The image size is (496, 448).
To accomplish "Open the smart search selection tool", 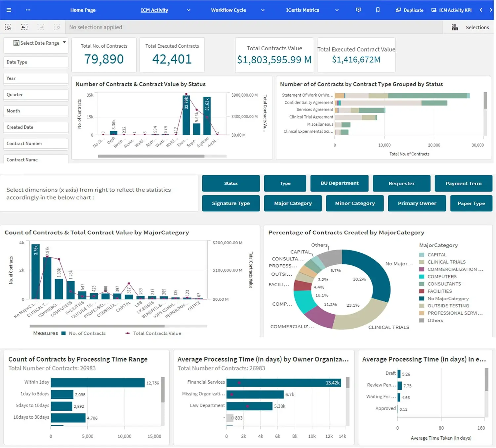I will tap(8, 27).
